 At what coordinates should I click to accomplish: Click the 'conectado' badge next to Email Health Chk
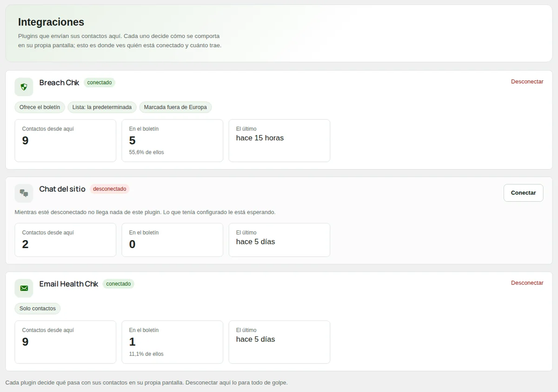coord(118,284)
